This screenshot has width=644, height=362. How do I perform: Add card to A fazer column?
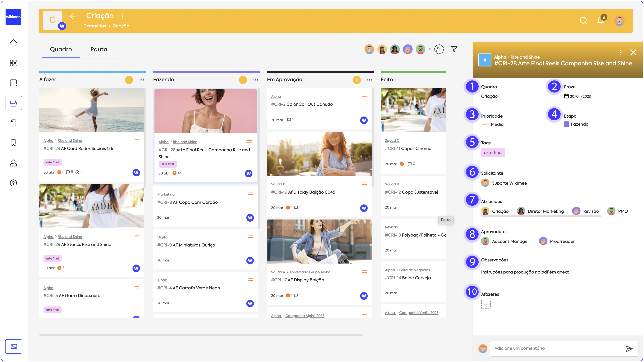pyautogui.click(x=129, y=80)
